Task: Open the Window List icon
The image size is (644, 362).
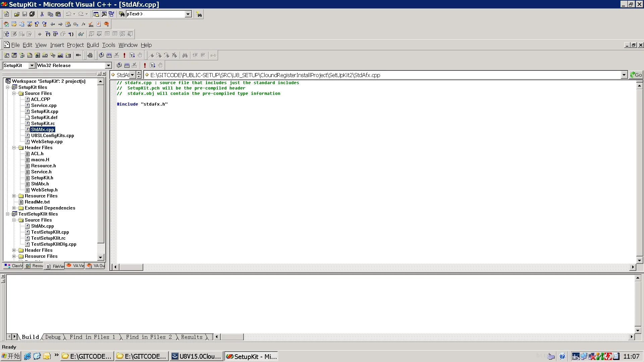Action: [111, 14]
